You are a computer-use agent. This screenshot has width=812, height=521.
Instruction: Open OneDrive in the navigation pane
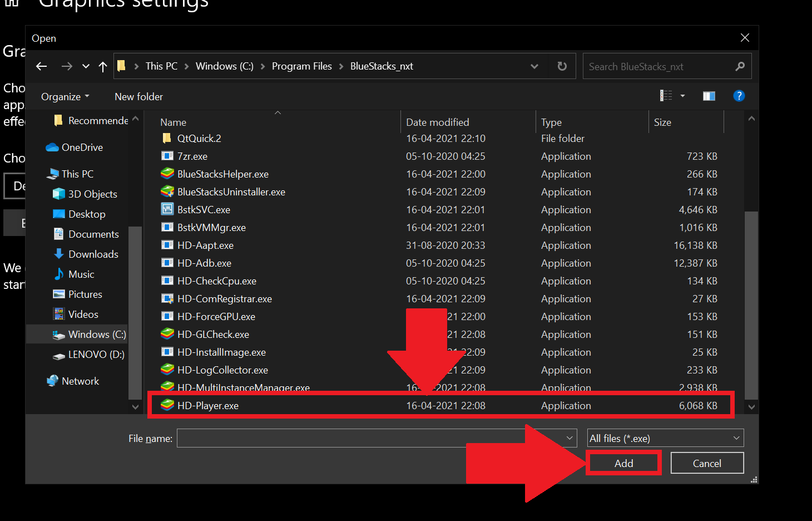[x=75, y=148]
